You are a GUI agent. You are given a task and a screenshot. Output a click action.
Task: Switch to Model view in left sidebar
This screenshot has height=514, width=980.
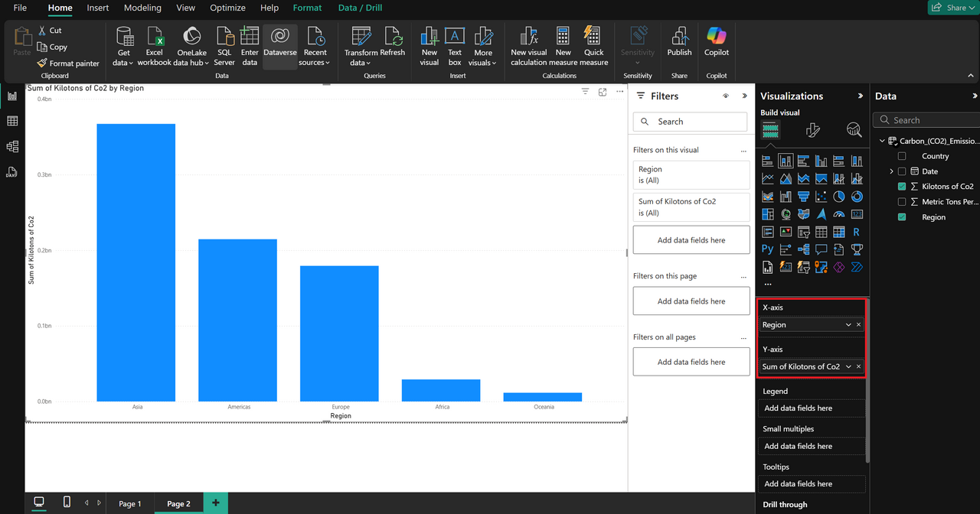click(x=12, y=146)
